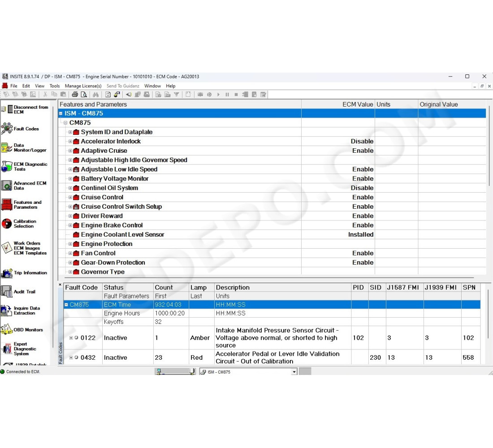Expand the Accelerator Interlock feature
The height and width of the screenshot is (448, 493).
[70, 142]
